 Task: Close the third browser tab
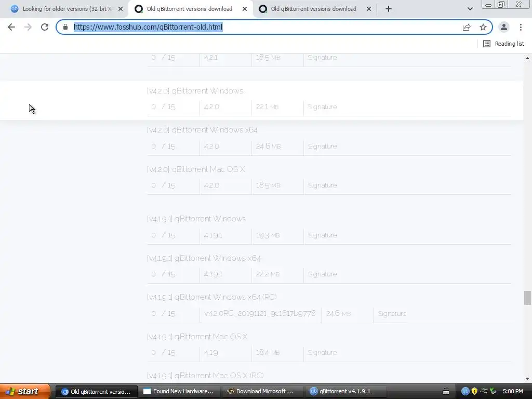369,9
